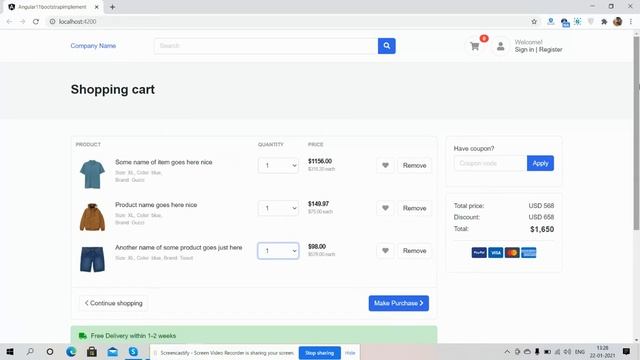Click the Mastercard payment icon
Viewport: 640px width, 360px height.
point(512,253)
